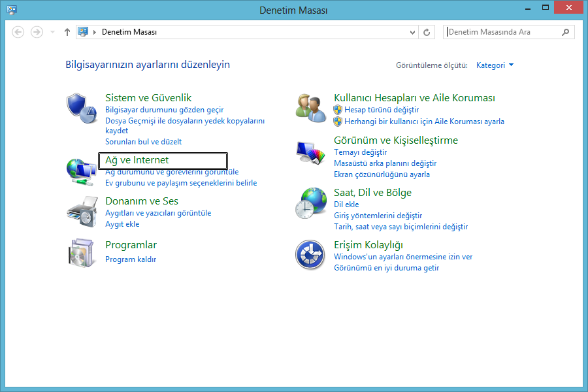588x392 pixels.
Task: Click the forward arrow button
Action: click(37, 32)
